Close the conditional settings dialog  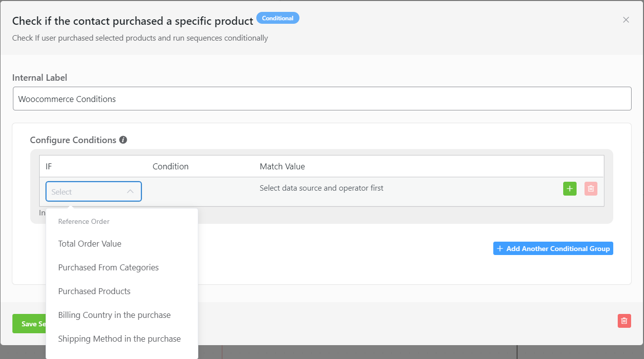coord(626,19)
